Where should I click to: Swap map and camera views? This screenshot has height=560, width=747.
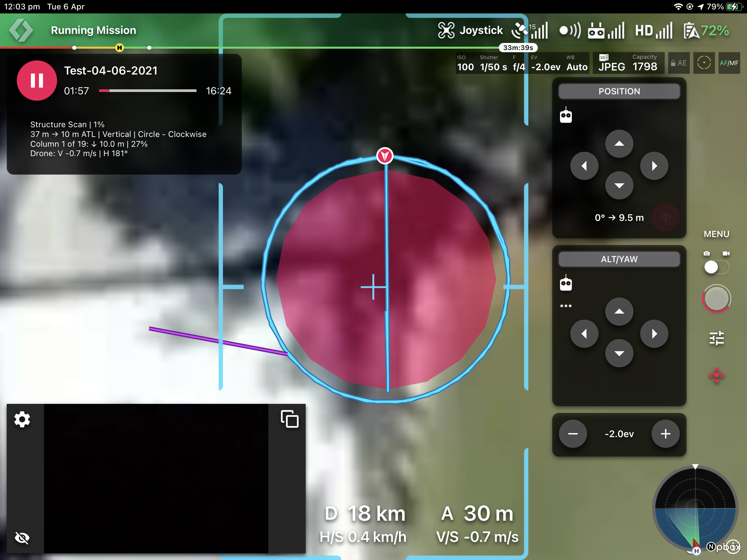click(290, 419)
